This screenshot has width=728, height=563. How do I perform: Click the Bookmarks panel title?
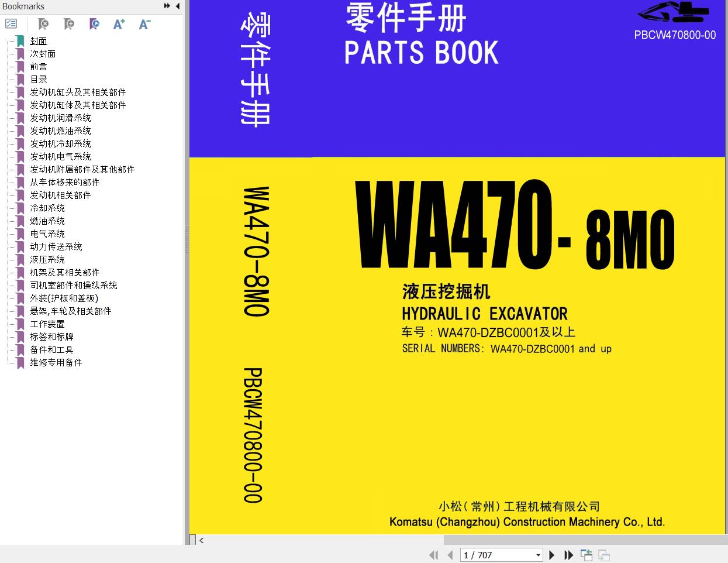point(23,6)
